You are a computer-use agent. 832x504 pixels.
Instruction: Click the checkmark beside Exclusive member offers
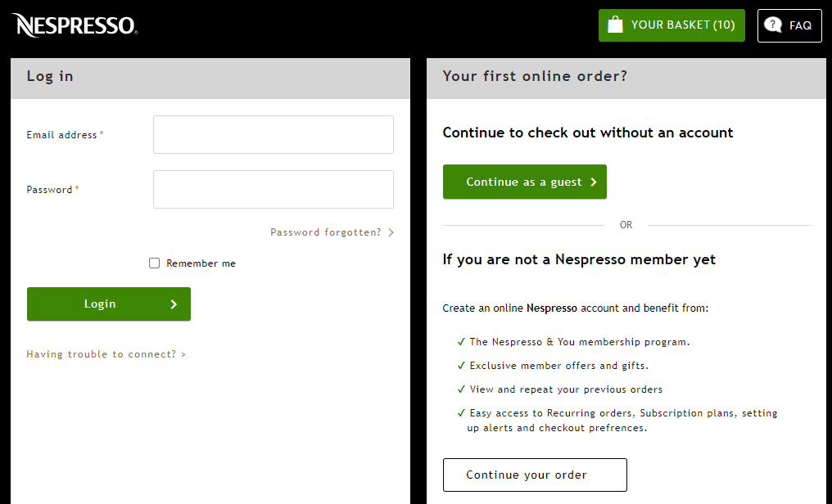tap(461, 366)
